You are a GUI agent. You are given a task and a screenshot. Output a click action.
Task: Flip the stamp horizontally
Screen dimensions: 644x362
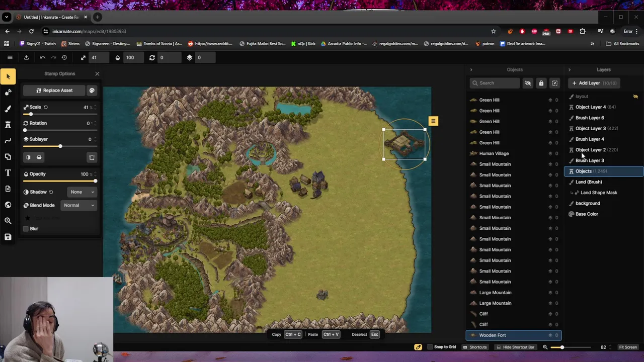[28, 157]
